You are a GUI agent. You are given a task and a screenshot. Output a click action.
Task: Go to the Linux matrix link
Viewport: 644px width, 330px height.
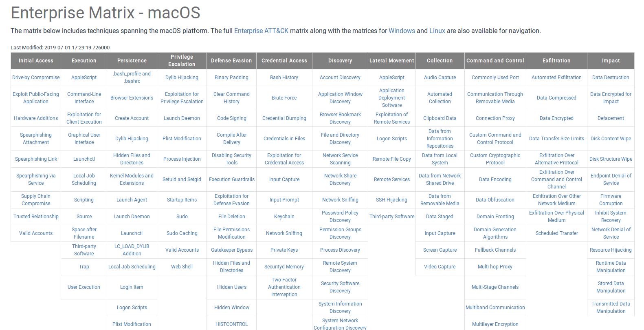click(437, 31)
